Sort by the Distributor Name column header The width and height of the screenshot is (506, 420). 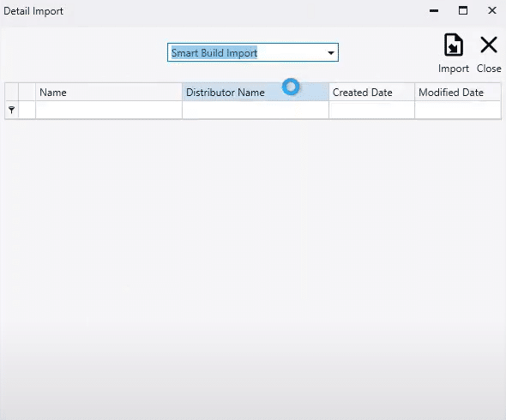pyautogui.click(x=256, y=93)
